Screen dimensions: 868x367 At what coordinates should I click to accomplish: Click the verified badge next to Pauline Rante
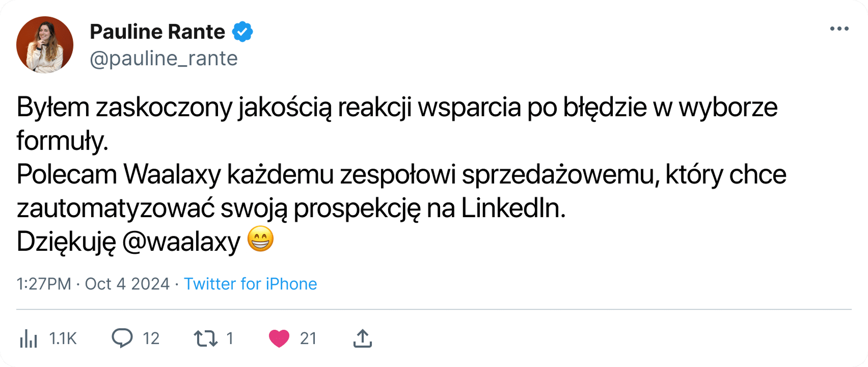[x=242, y=31]
